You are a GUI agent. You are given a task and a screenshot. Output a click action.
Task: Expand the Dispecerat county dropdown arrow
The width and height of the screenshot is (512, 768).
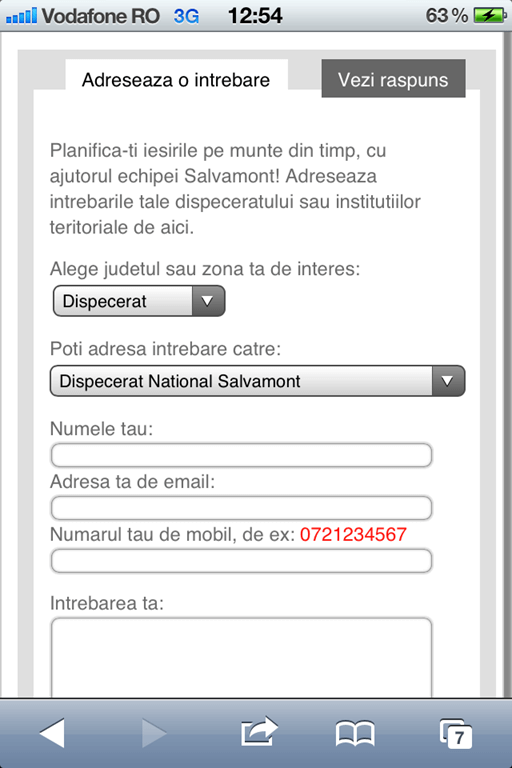click(x=208, y=301)
